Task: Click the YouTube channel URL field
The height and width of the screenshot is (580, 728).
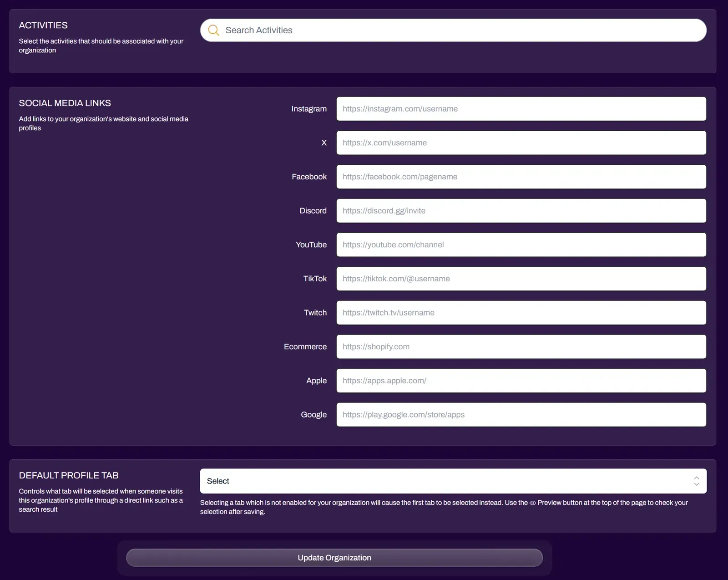Action: coord(521,244)
